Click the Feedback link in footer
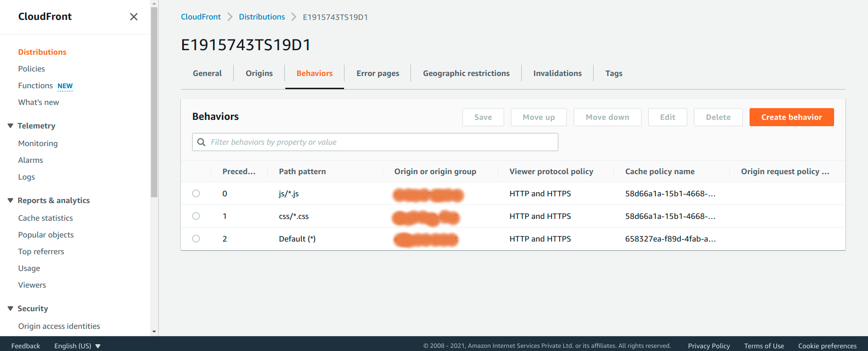Image resolution: width=868 pixels, height=351 pixels. click(26, 346)
